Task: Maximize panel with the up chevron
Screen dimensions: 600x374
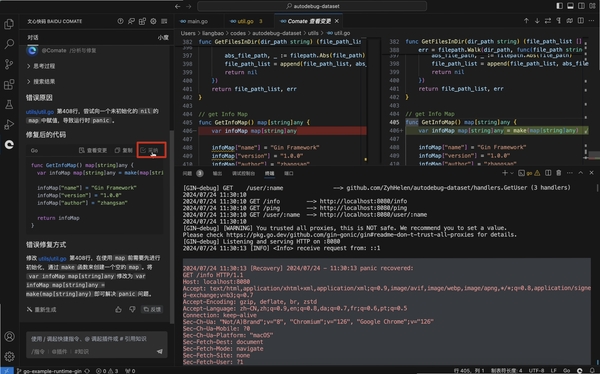Action: tap(580, 173)
